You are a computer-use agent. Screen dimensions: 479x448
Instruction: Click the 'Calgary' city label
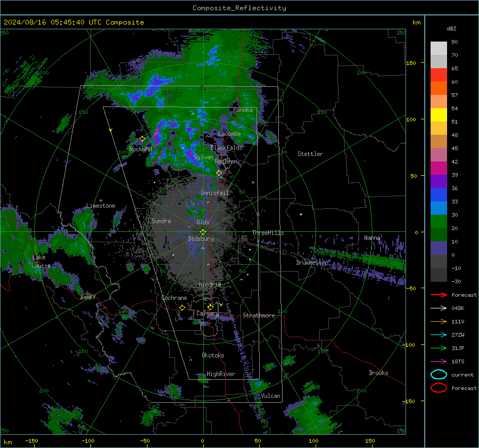click(208, 313)
